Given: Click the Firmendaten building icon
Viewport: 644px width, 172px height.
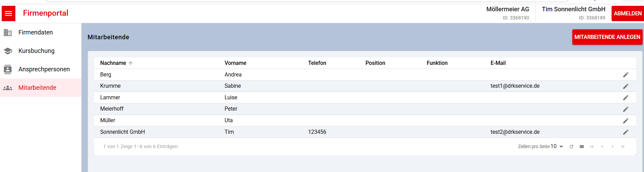Looking at the screenshot, I should pos(8,32).
